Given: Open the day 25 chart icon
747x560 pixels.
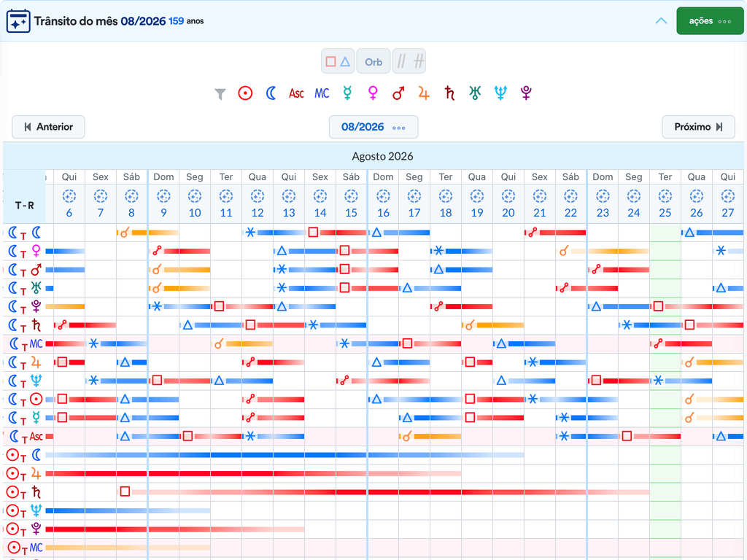Looking at the screenshot, I should coord(665,196).
